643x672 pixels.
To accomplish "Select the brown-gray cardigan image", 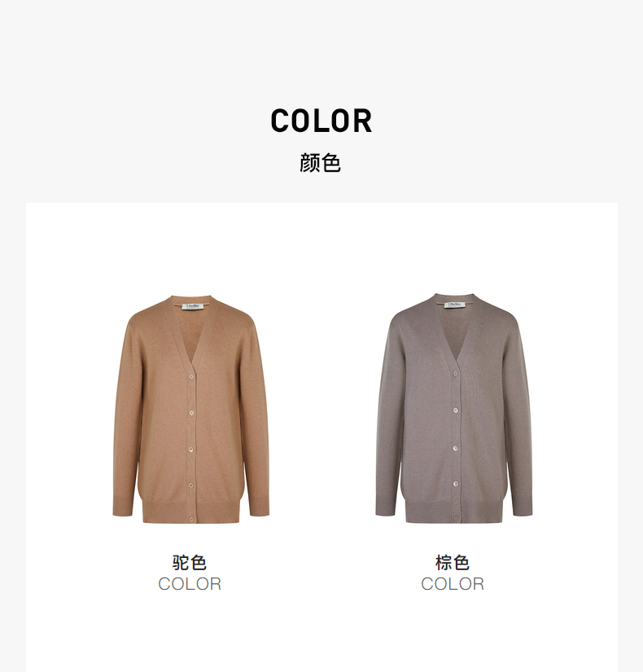I will pos(454,408).
